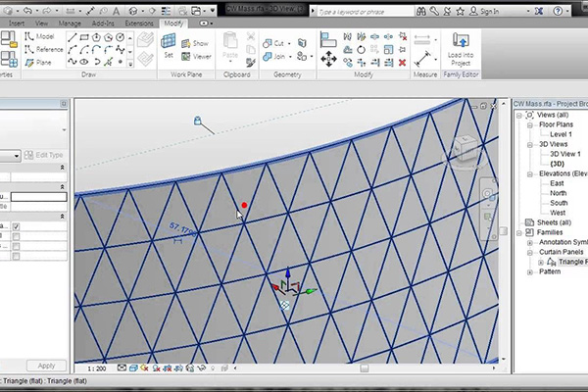Open the Manage ribbon tab
The image size is (588, 392).
tap(70, 24)
